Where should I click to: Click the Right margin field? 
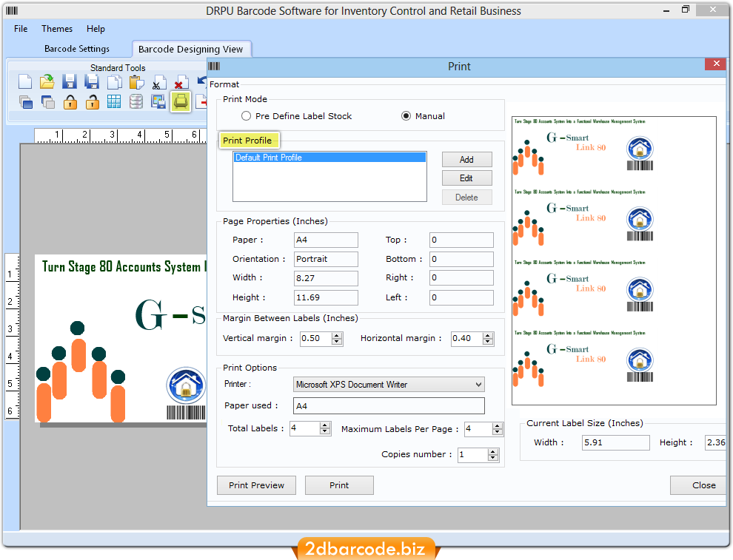point(461,277)
